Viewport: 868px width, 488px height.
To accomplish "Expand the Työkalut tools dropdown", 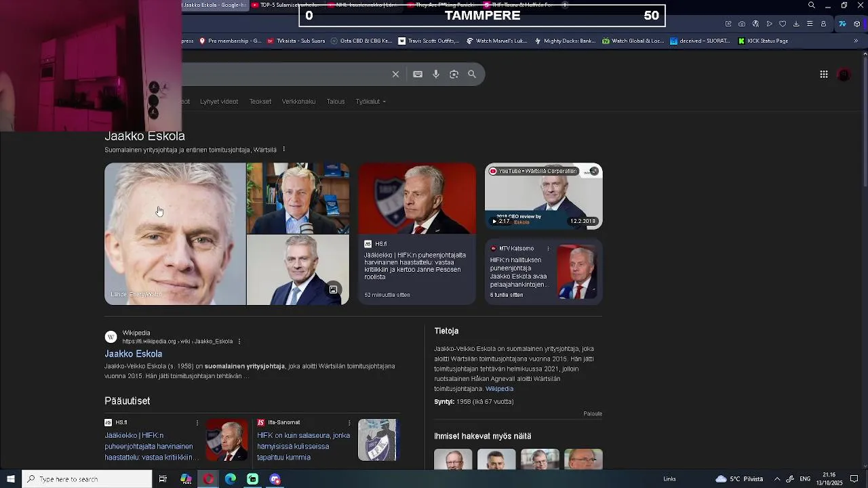I will point(370,102).
